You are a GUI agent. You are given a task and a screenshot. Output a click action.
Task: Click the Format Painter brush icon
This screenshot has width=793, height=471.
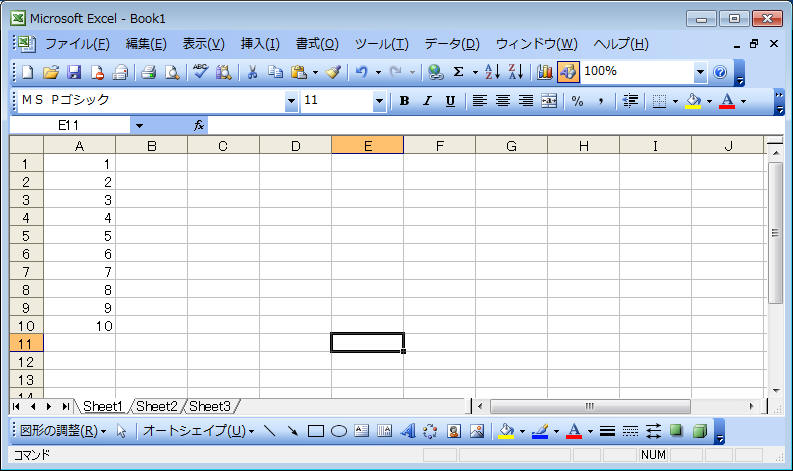coord(333,72)
